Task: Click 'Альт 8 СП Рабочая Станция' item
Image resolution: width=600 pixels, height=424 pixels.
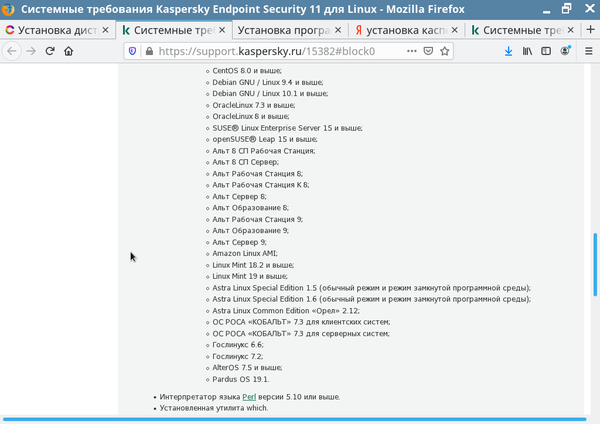Action: tap(264, 151)
